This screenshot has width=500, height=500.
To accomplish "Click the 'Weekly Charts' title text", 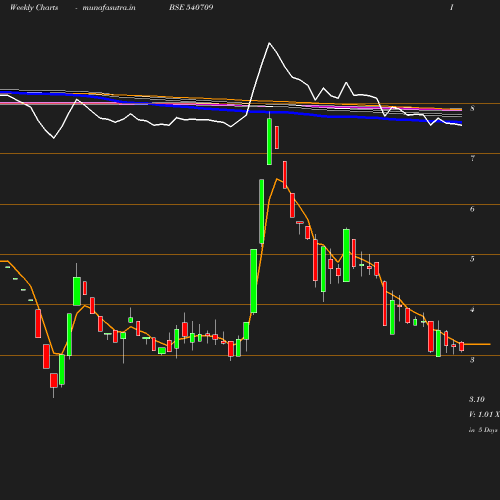I will pos(34,7).
